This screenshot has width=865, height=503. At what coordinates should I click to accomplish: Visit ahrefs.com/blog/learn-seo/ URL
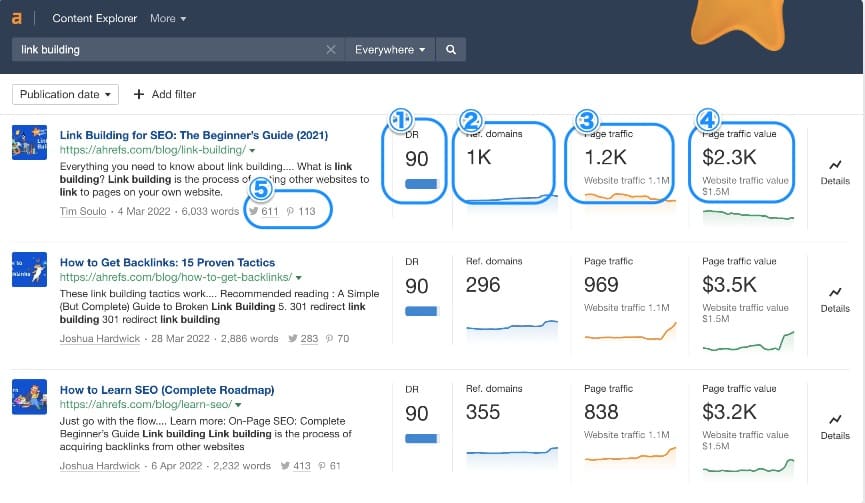[146, 404]
